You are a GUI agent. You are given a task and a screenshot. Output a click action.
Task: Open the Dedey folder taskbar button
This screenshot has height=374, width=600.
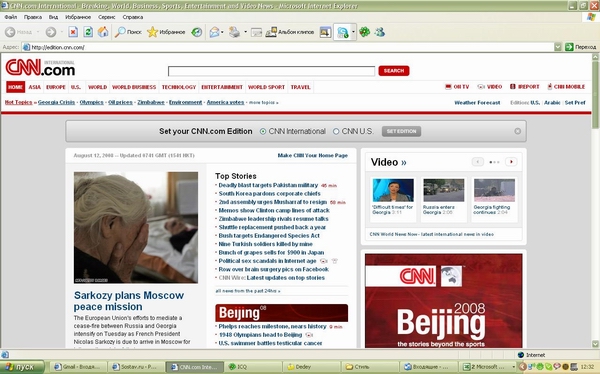click(x=311, y=367)
